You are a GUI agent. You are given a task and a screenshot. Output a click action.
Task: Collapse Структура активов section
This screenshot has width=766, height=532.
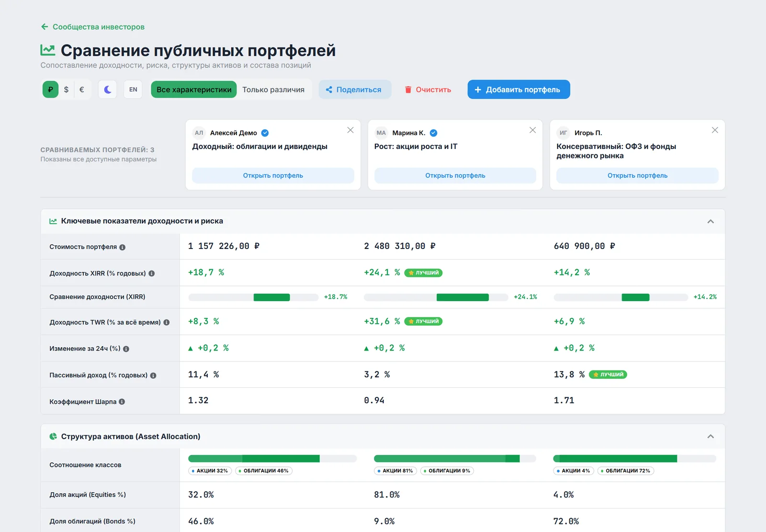click(710, 436)
